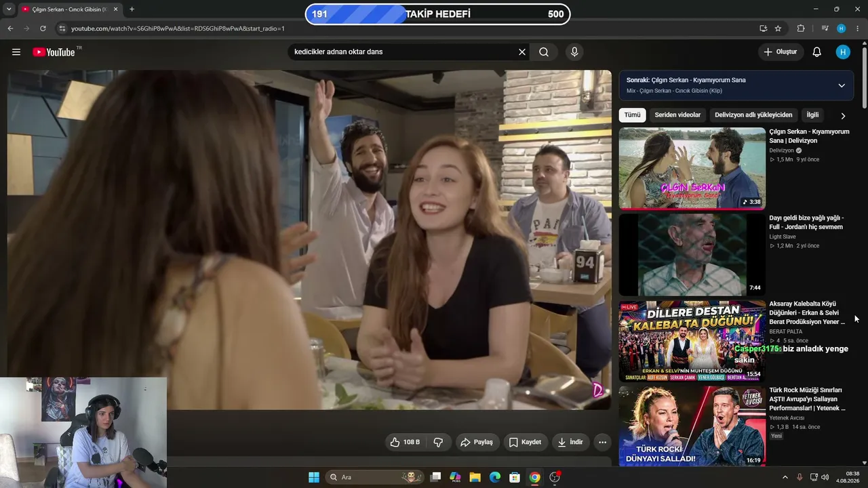The height and width of the screenshot is (488, 868).
Task: Open a new browser tab
Action: (x=132, y=9)
